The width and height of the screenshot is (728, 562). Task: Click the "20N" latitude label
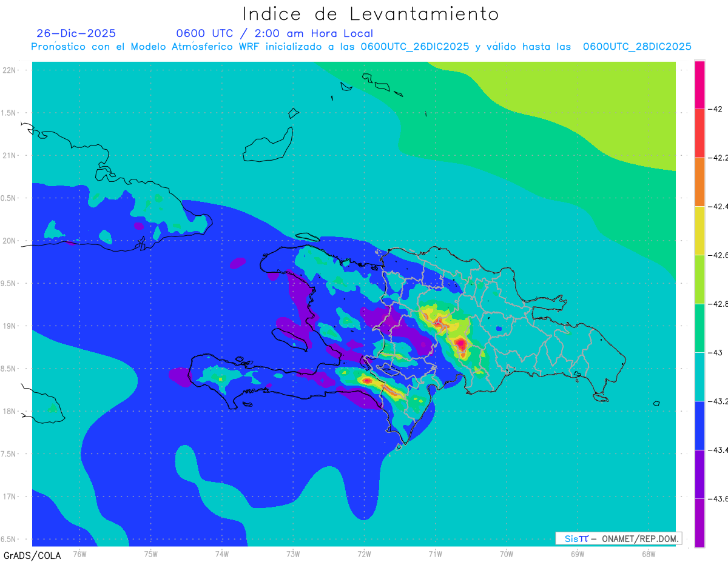point(10,241)
